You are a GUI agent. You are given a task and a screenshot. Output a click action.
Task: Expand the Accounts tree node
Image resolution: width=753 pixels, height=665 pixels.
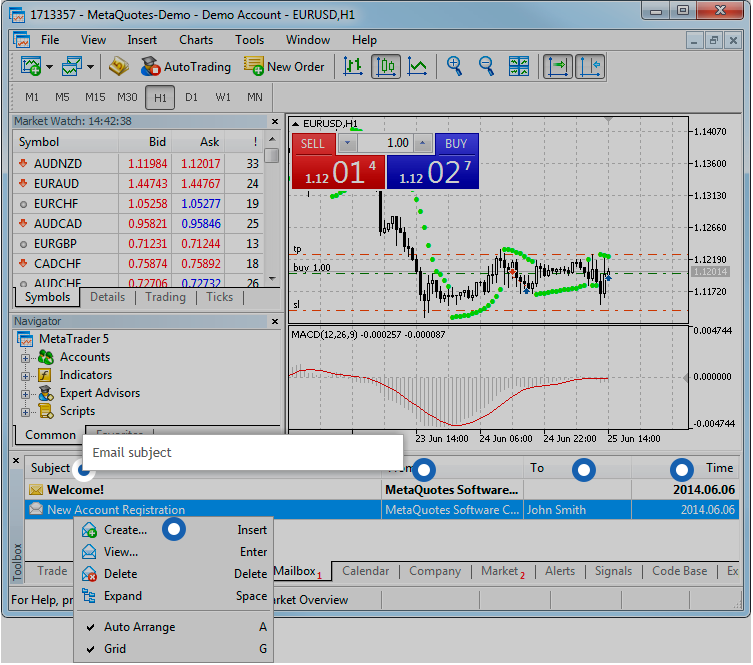click(25, 358)
